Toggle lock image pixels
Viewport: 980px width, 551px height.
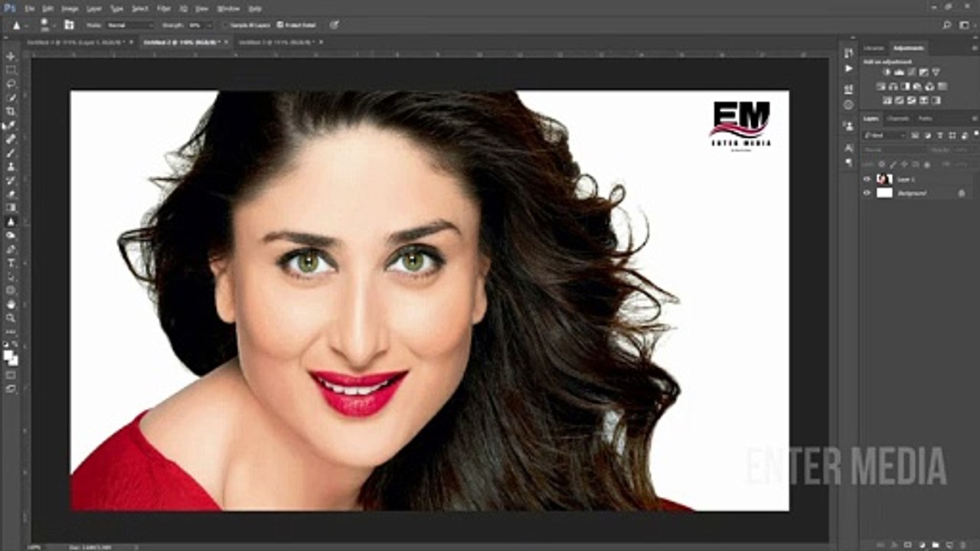coord(893,165)
